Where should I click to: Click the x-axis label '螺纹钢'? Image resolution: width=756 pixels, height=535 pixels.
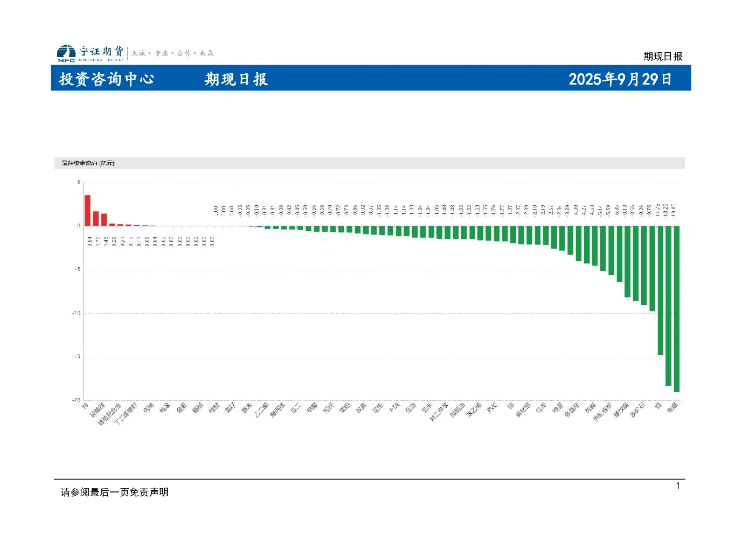[621, 409]
